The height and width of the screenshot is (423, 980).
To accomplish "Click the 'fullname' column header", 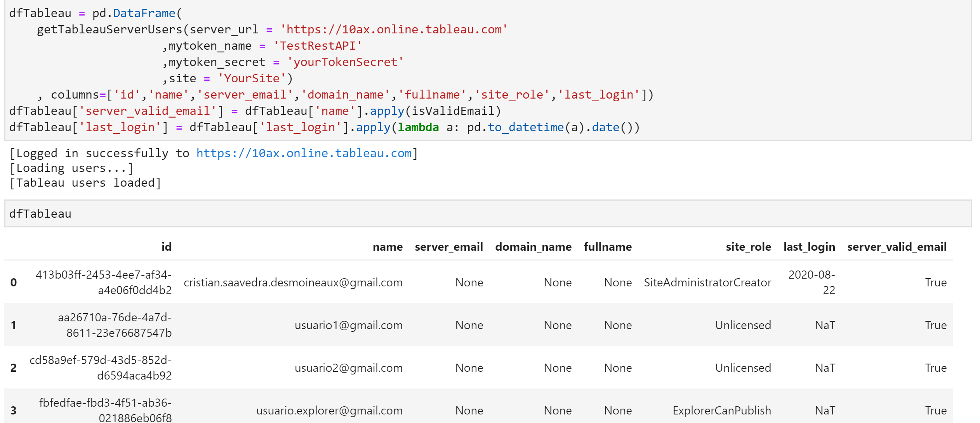I will click(x=608, y=247).
